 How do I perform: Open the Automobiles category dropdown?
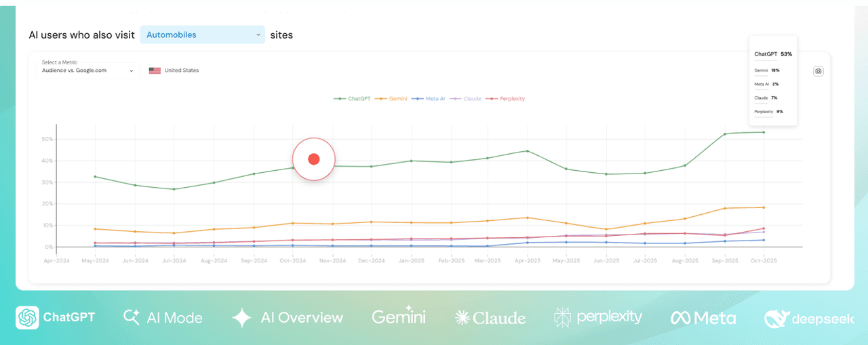pyautogui.click(x=203, y=35)
